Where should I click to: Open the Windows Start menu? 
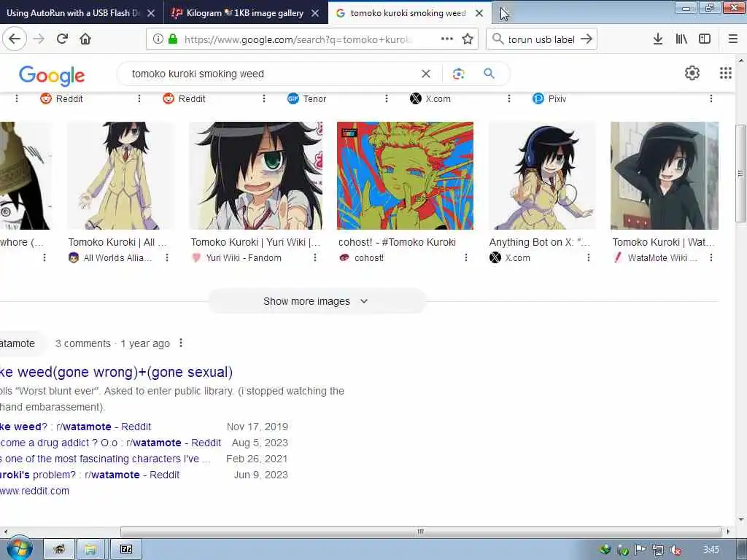coord(18,549)
